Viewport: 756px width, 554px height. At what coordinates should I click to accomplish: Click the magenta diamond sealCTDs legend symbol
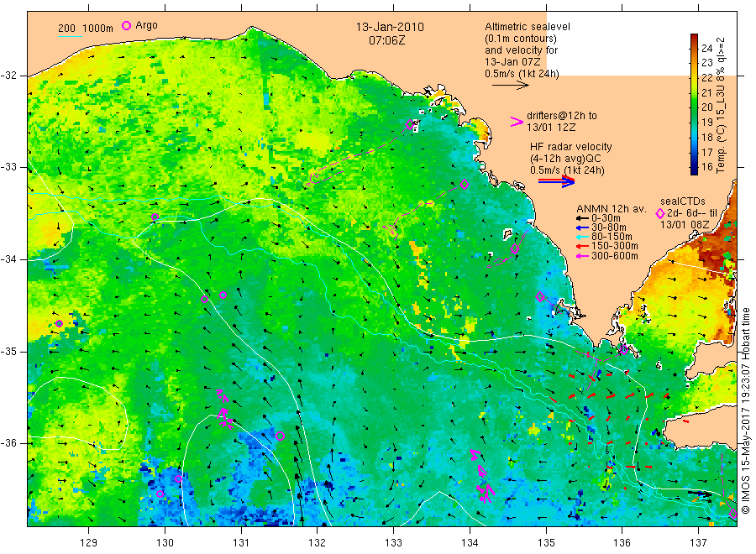tap(660, 213)
